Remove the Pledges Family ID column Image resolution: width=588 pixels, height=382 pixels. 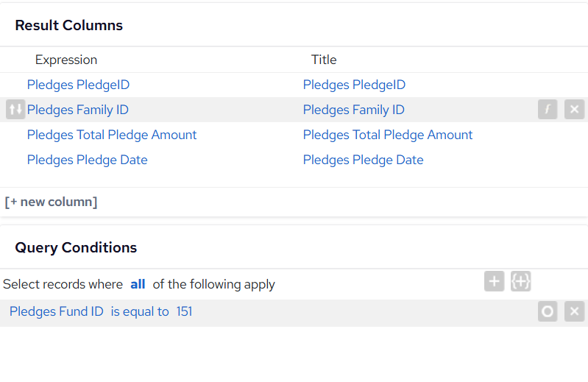tap(575, 110)
